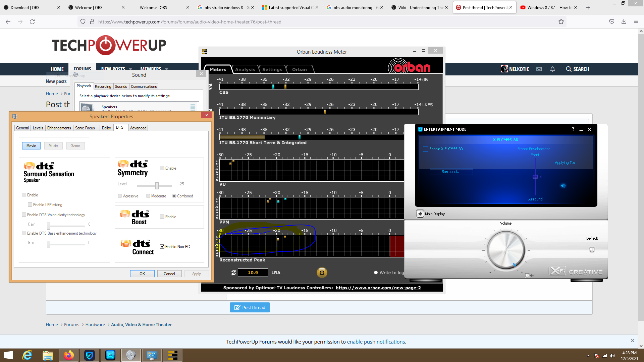Click the speaker icon under Applying To

click(563, 186)
